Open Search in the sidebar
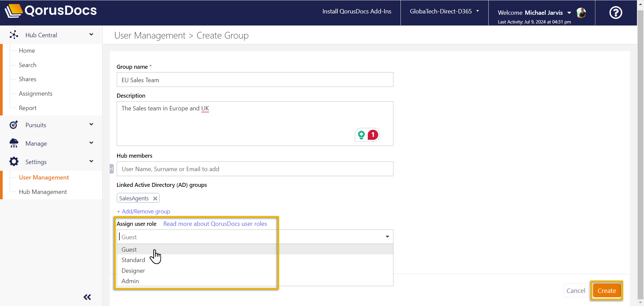644x306 pixels. [28, 65]
